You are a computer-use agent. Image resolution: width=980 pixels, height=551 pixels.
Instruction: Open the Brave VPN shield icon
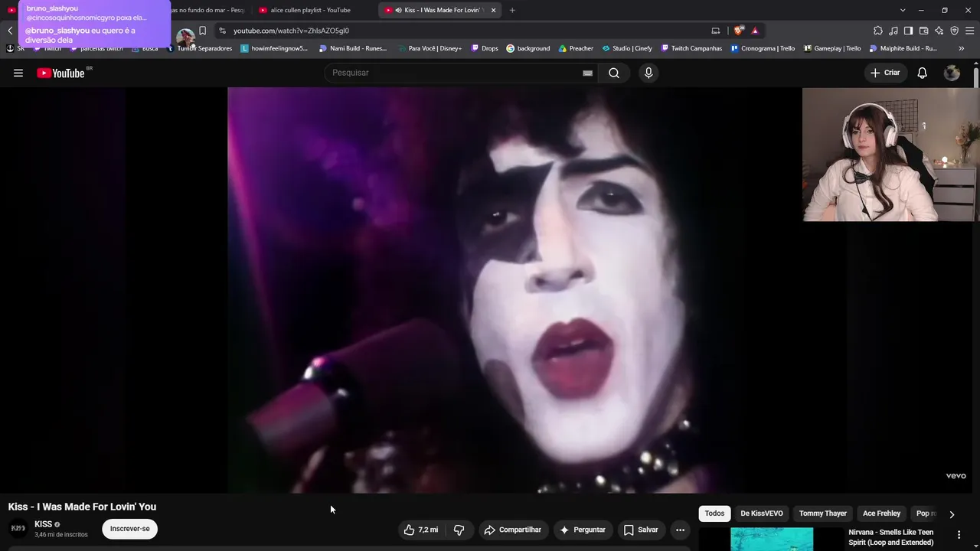point(954,31)
